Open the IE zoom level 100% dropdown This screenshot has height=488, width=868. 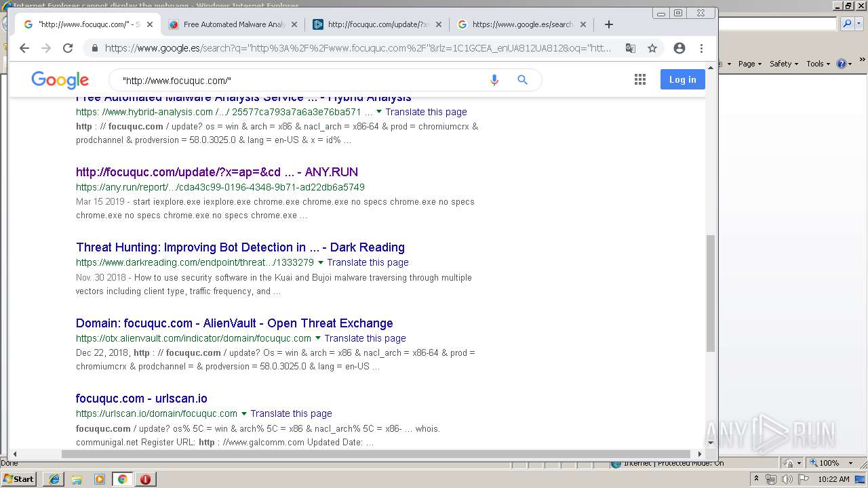tap(850, 463)
